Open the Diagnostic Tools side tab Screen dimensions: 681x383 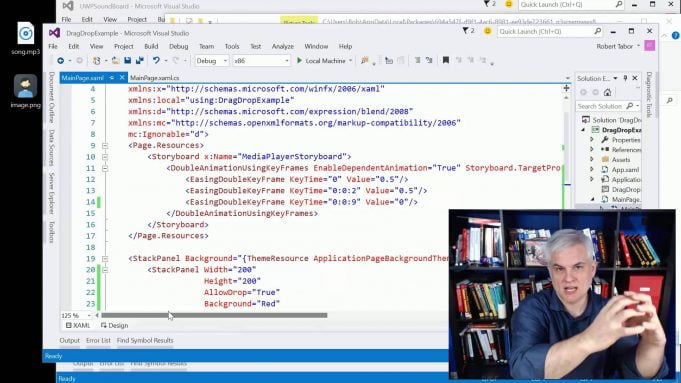649,94
